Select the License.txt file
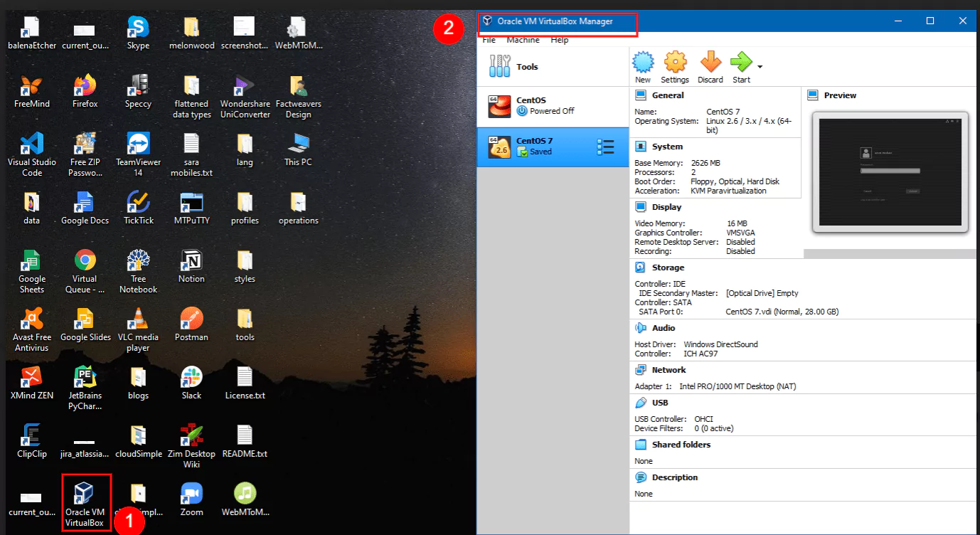 245,383
